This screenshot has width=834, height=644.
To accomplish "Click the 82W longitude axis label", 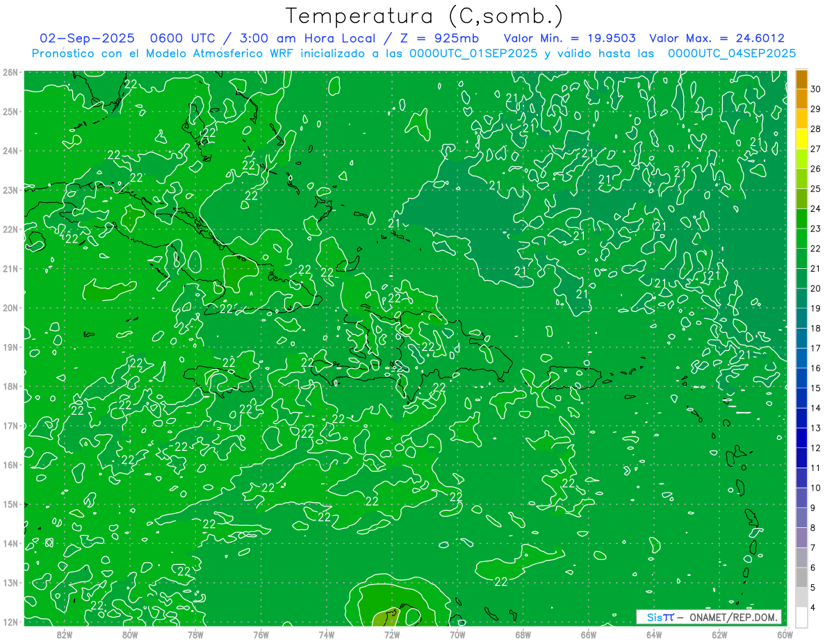I will 64,634.
